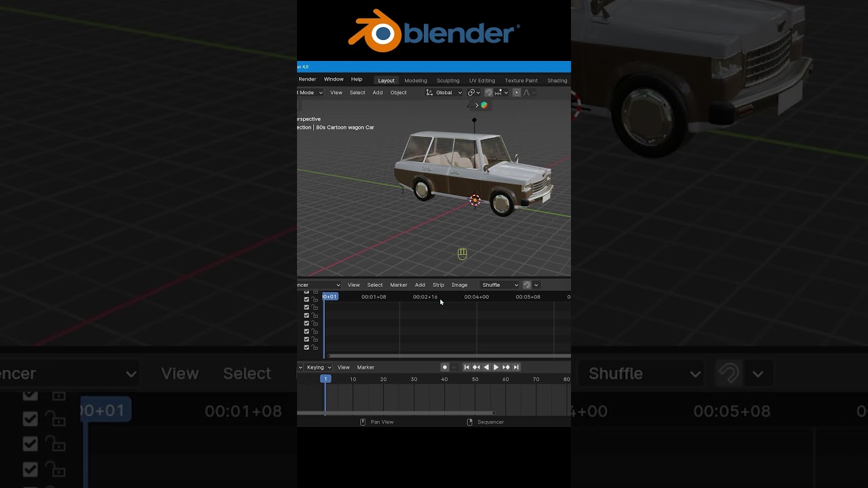Open the pivot point link-icon dropdown
Image resolution: width=868 pixels, height=488 pixels.
tap(473, 92)
